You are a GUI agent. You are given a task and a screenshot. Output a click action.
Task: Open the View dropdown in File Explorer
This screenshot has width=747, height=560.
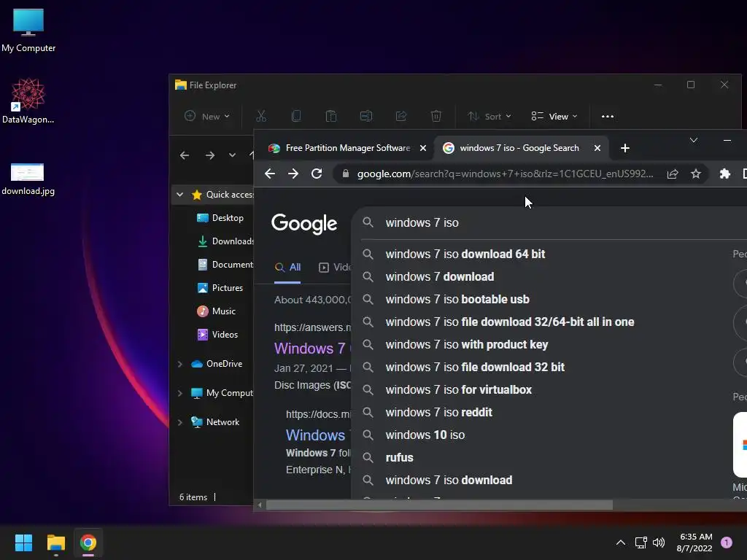554,116
